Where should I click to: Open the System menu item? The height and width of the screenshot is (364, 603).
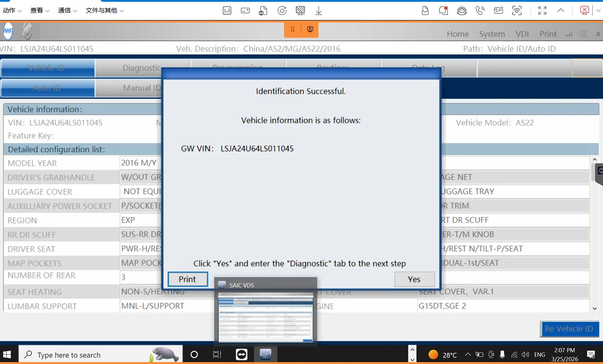point(492,34)
